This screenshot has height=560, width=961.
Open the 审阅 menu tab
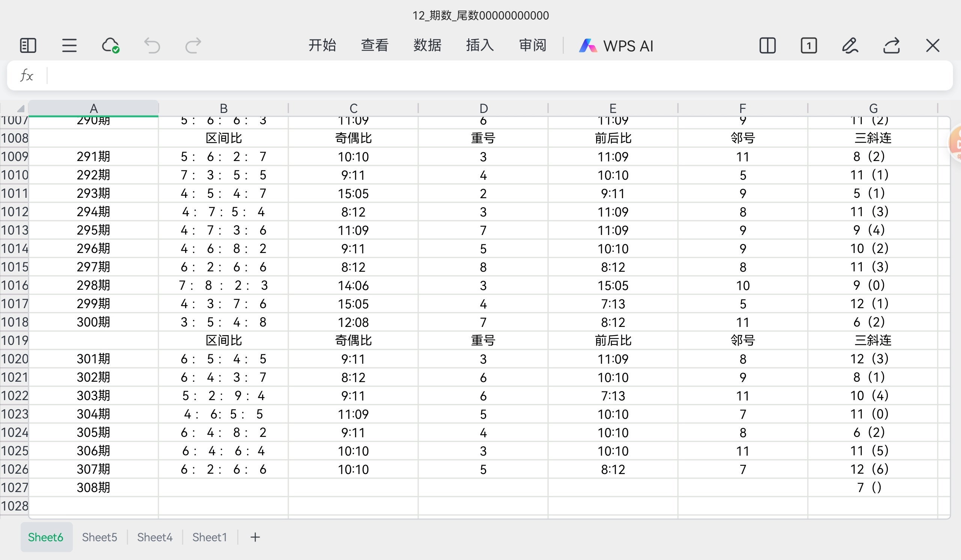tap(533, 45)
